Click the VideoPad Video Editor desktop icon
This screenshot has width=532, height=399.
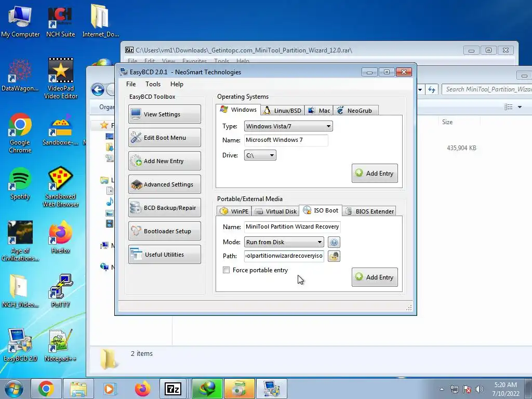pyautogui.click(x=60, y=79)
